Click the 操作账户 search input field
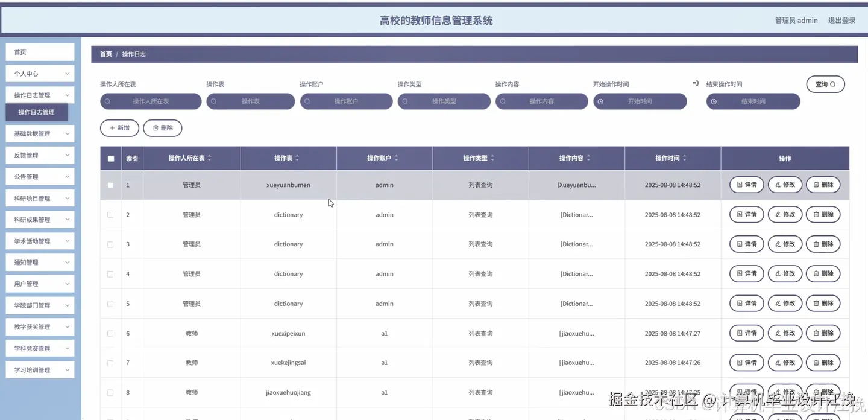868x420 pixels. (346, 101)
